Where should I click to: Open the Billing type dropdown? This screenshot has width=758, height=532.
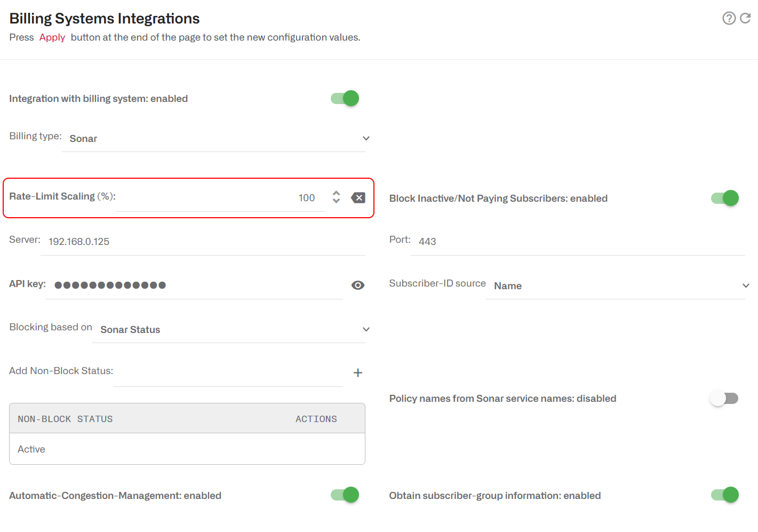point(366,138)
